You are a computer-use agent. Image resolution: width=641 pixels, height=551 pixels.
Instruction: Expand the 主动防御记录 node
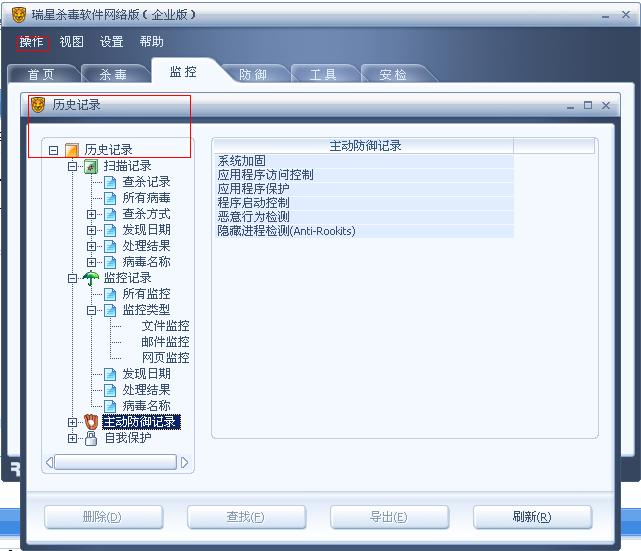tap(72, 422)
